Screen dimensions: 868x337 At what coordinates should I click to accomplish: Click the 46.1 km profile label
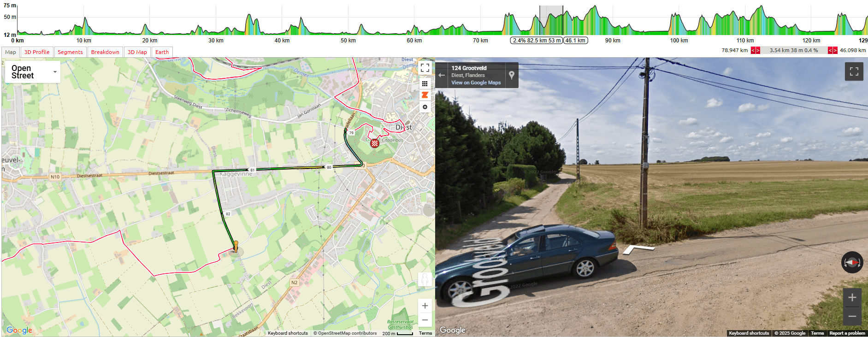click(x=575, y=41)
